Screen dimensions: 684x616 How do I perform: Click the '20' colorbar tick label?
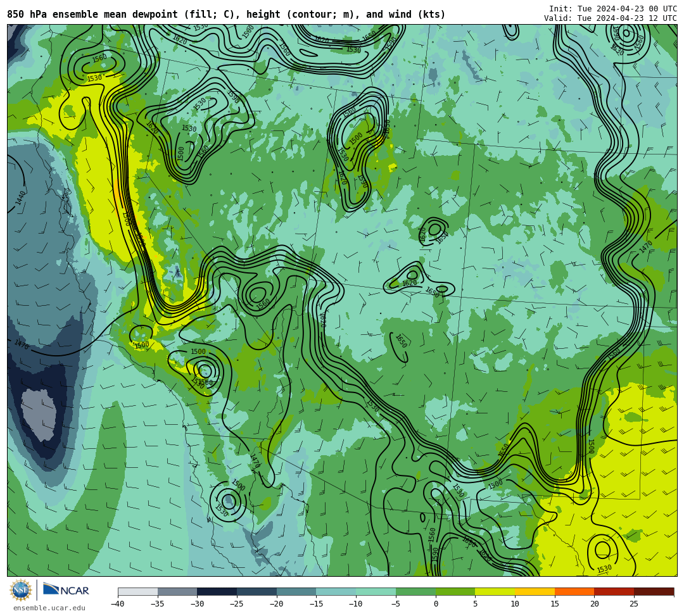click(x=595, y=604)
